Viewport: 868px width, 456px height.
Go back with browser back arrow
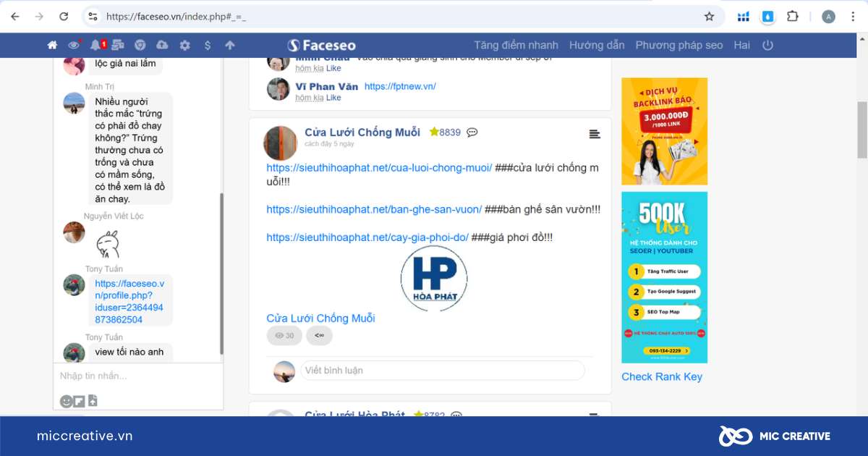click(x=16, y=16)
